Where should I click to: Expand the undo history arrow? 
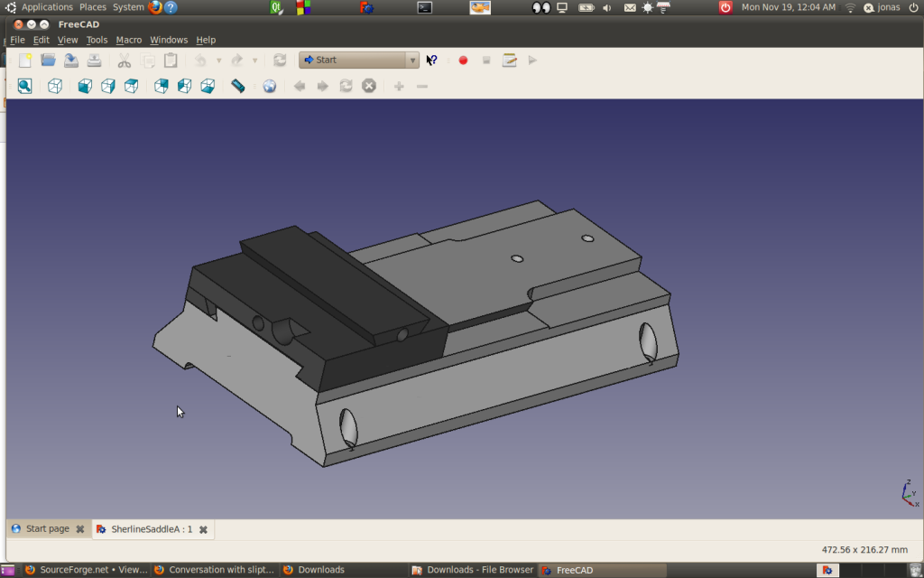(219, 60)
